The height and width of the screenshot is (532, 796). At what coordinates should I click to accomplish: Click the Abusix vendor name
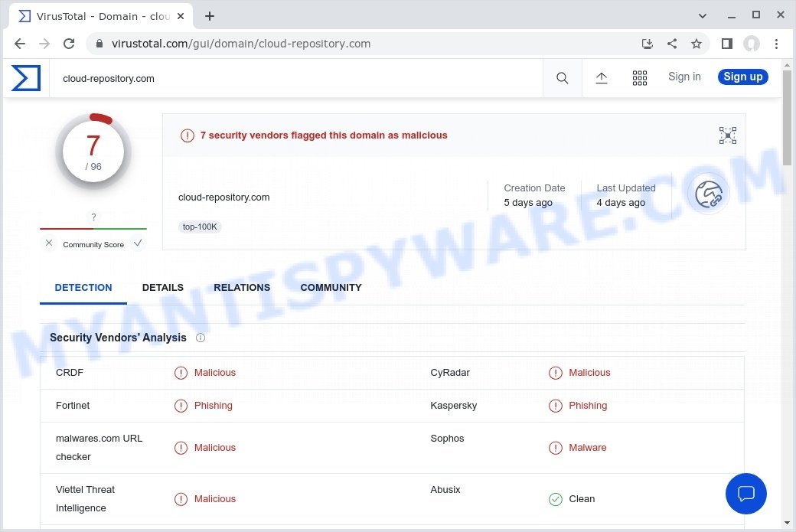445,490
